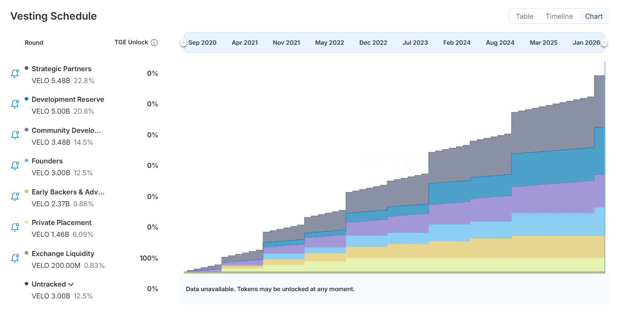This screenshot has height=324, width=644.
Task: Click the Strategic Partners round name
Action: point(61,69)
